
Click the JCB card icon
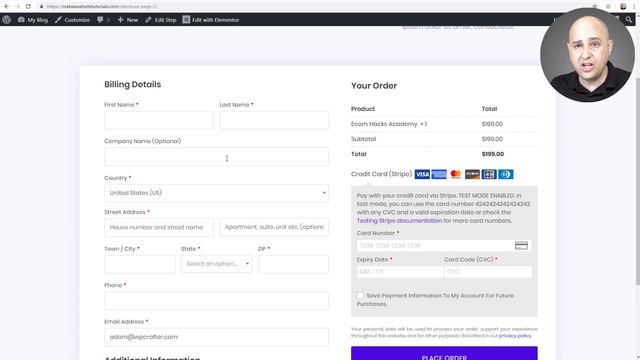tap(489, 174)
